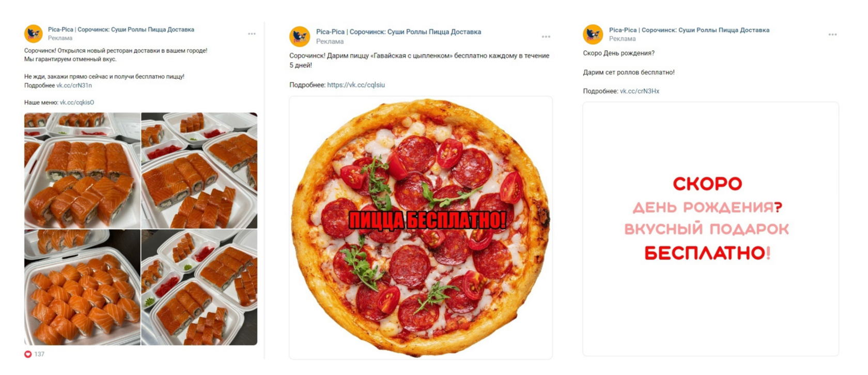Click the Pica-Pica avatar in the pizza post
868x375 pixels.
[x=300, y=37]
